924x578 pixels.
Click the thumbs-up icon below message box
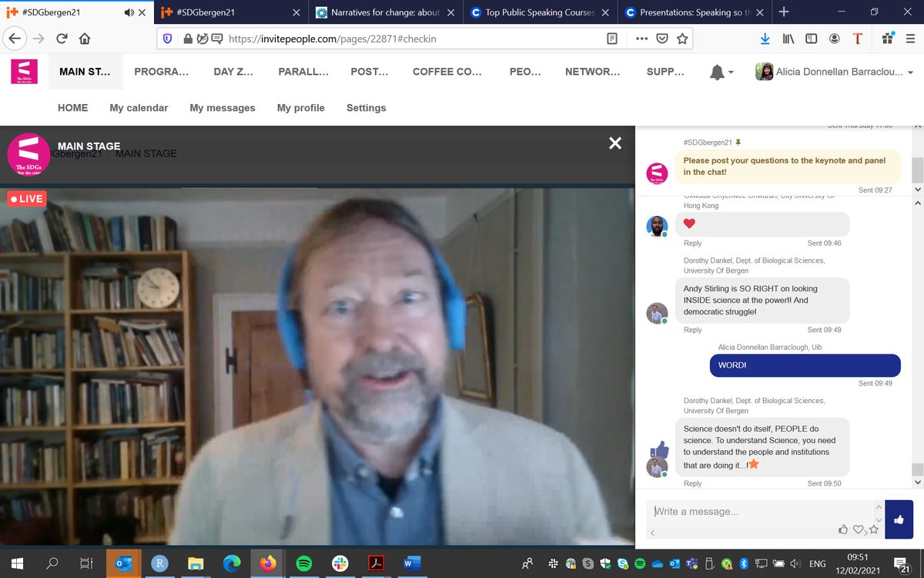[844, 529]
